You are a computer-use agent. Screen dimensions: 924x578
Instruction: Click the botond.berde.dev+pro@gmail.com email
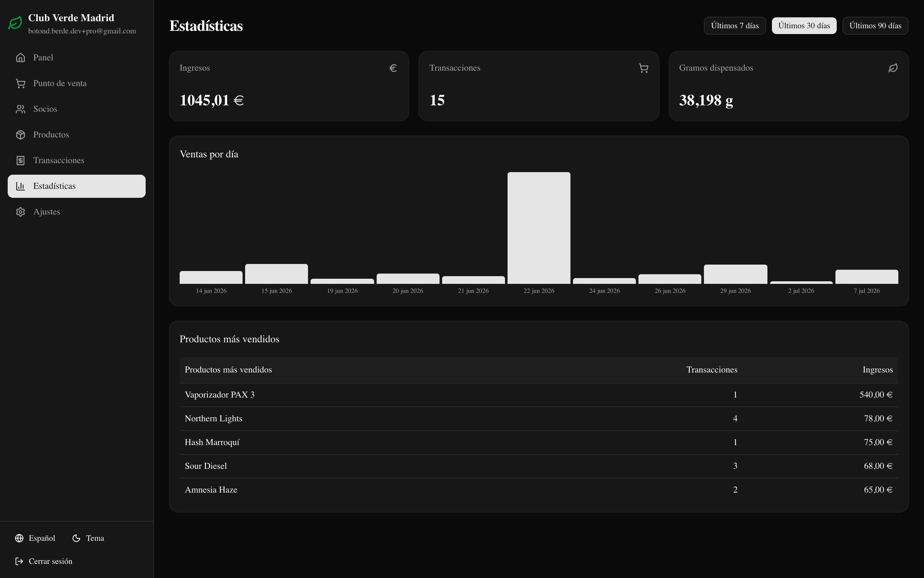(82, 31)
